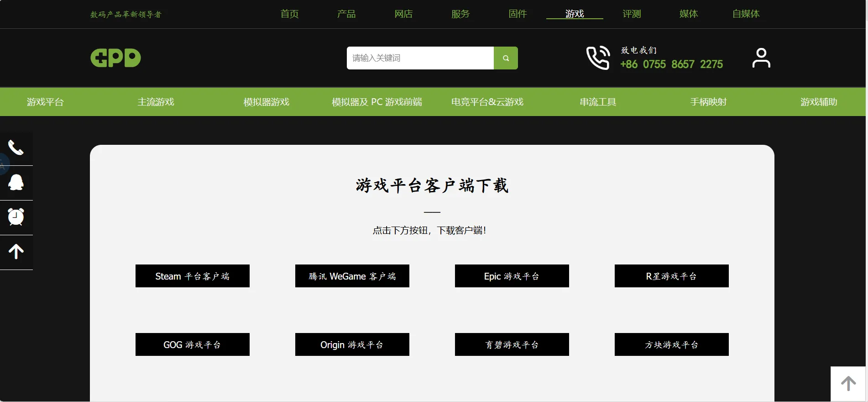Click the 游戏平台客户端下载 heading
Viewport: 868px width, 402px height.
[x=432, y=185]
